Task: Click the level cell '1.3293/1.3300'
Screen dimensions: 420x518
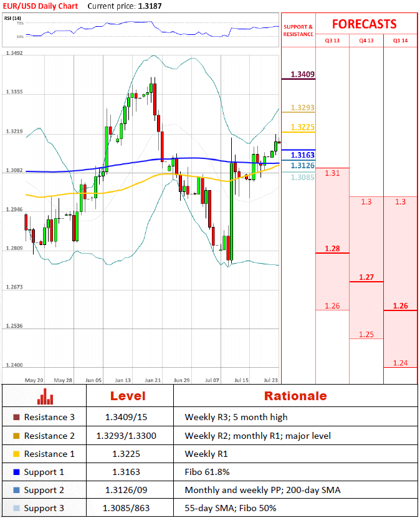Action: [126, 436]
